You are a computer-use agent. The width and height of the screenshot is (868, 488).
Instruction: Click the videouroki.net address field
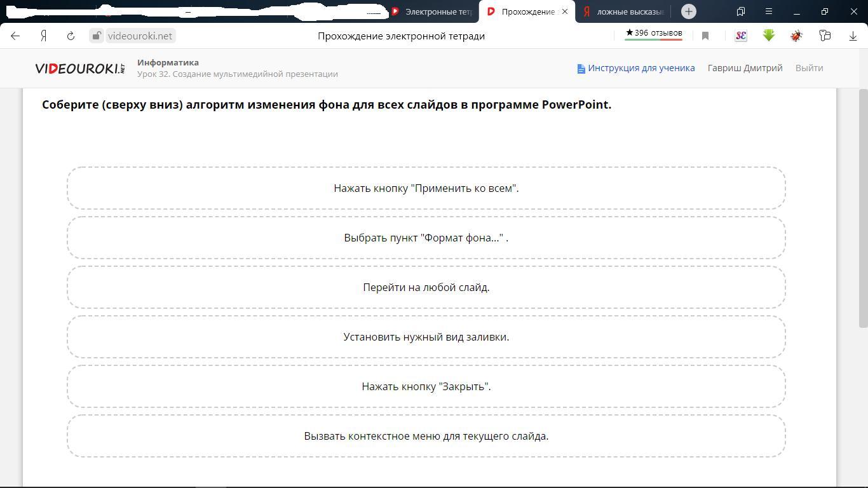[140, 36]
